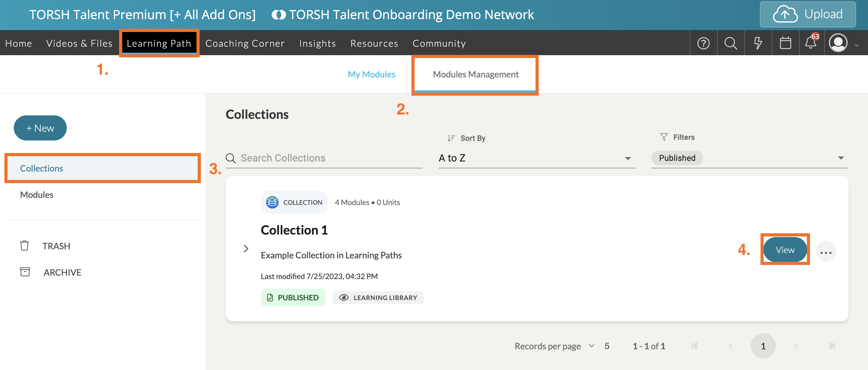Open the help question mark icon
Screen dimensions: 868x370
point(703,43)
